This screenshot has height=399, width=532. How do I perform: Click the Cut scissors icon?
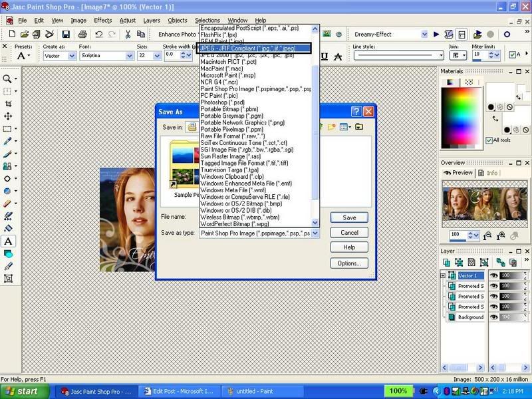[x=128, y=34]
